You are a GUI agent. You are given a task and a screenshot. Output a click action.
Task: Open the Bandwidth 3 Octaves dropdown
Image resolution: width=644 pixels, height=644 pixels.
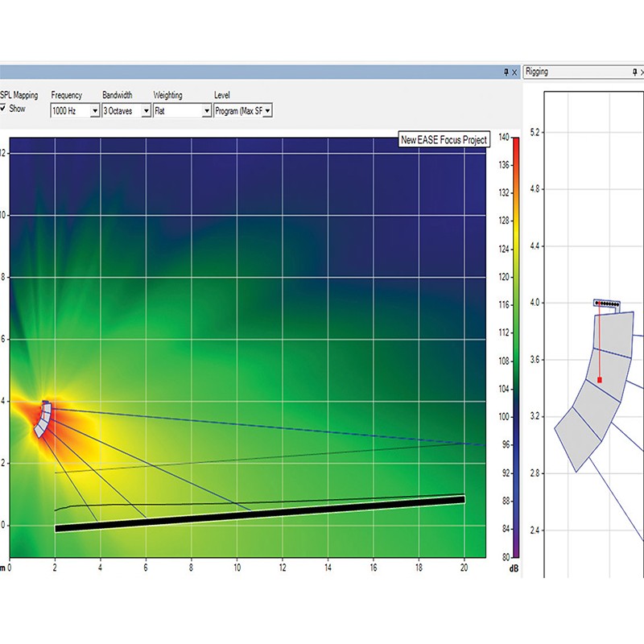[x=126, y=110]
